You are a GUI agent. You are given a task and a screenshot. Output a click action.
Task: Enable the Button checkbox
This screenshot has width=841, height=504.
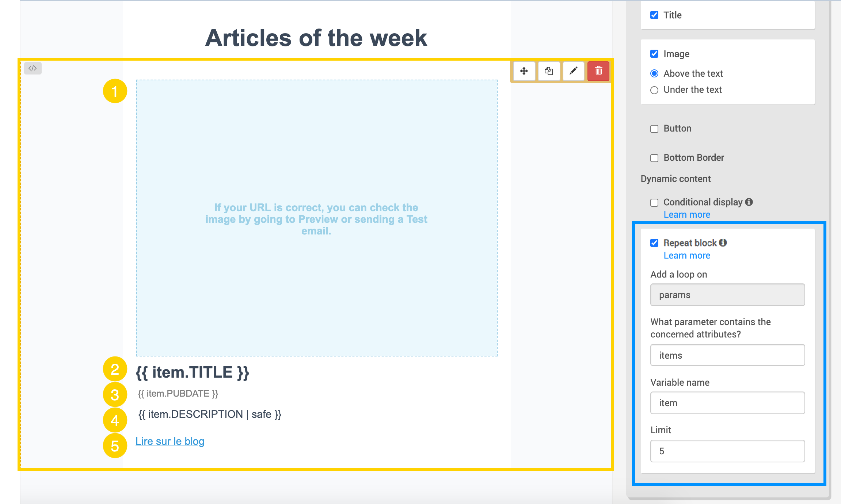click(654, 129)
